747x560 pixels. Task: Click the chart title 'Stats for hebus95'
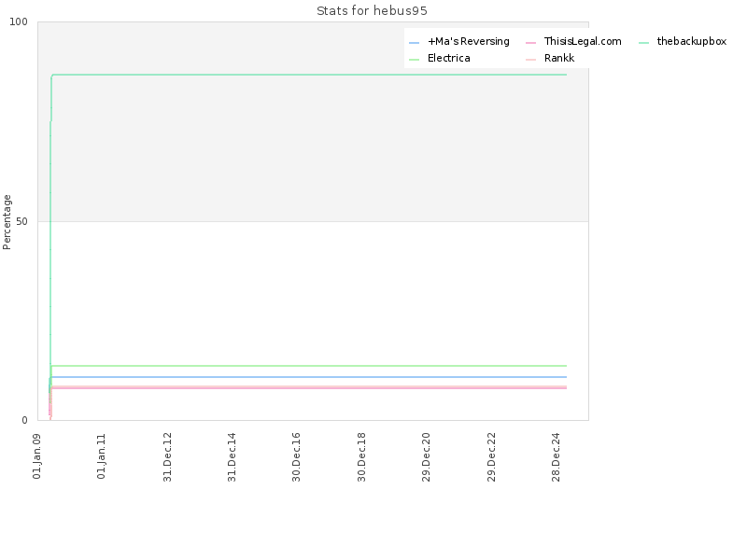pyautogui.click(x=372, y=11)
